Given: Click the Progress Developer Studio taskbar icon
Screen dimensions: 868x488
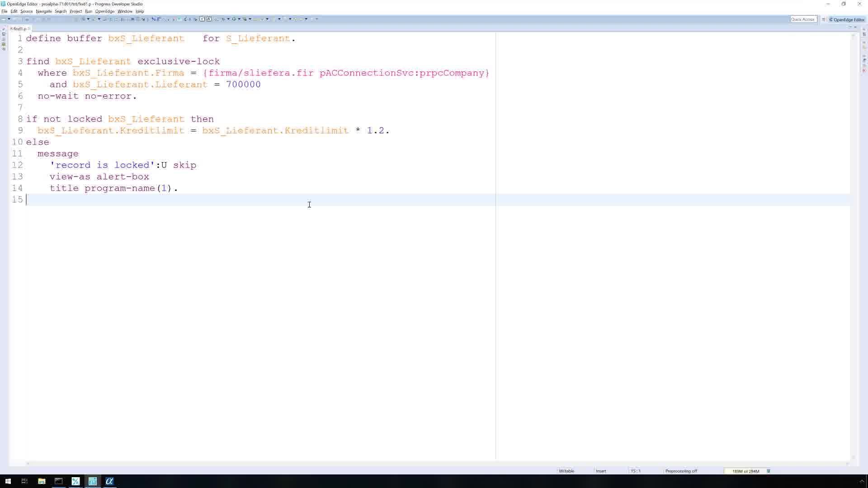Looking at the screenshot, I should tap(92, 481).
